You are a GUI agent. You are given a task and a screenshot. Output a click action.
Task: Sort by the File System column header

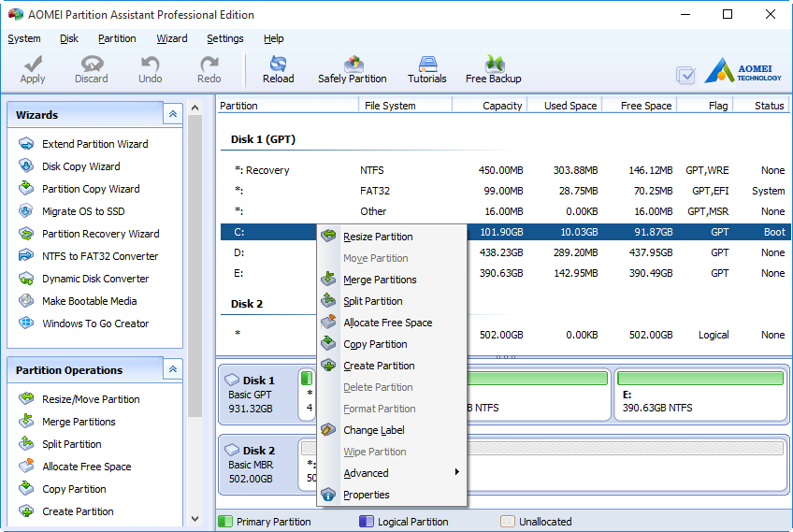click(405, 106)
